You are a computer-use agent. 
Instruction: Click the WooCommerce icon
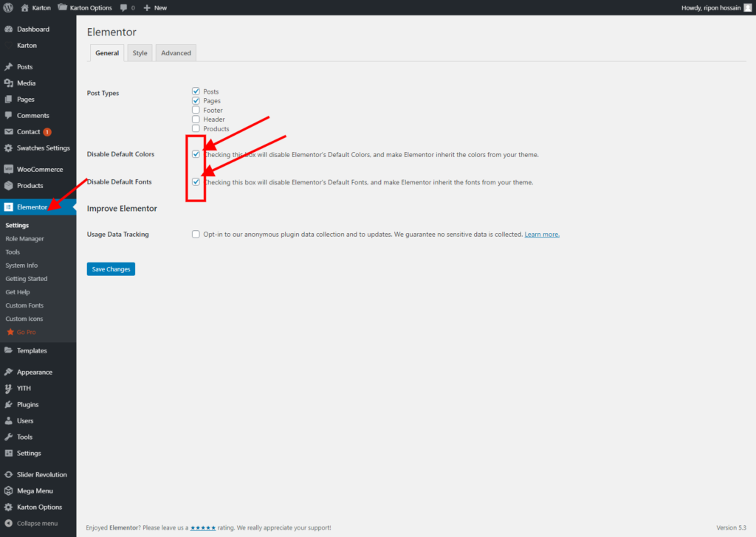[8, 169]
